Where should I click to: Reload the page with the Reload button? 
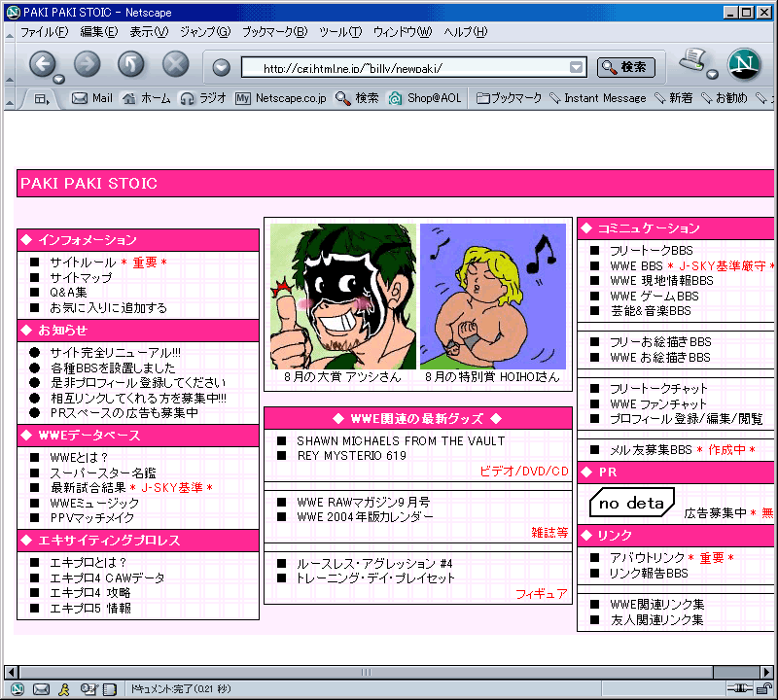coord(131,64)
